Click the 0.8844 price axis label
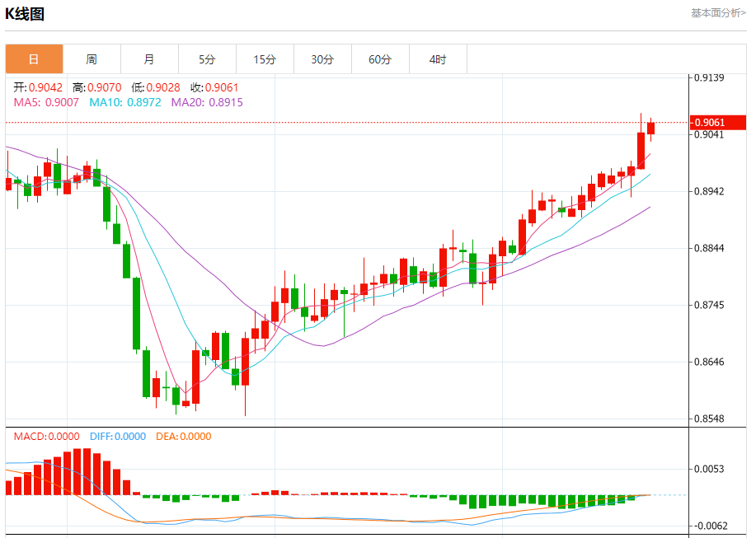 click(x=709, y=248)
